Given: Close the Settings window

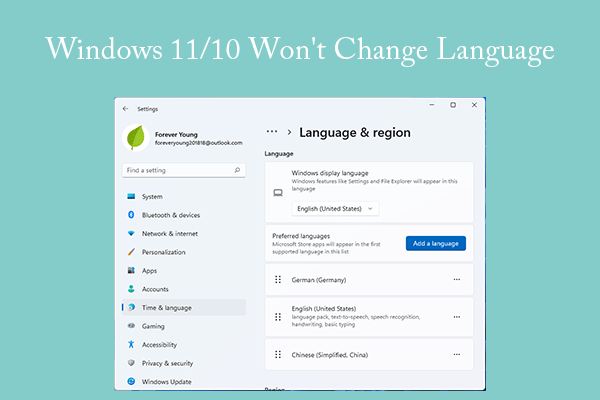Looking at the screenshot, I should pos(474,105).
